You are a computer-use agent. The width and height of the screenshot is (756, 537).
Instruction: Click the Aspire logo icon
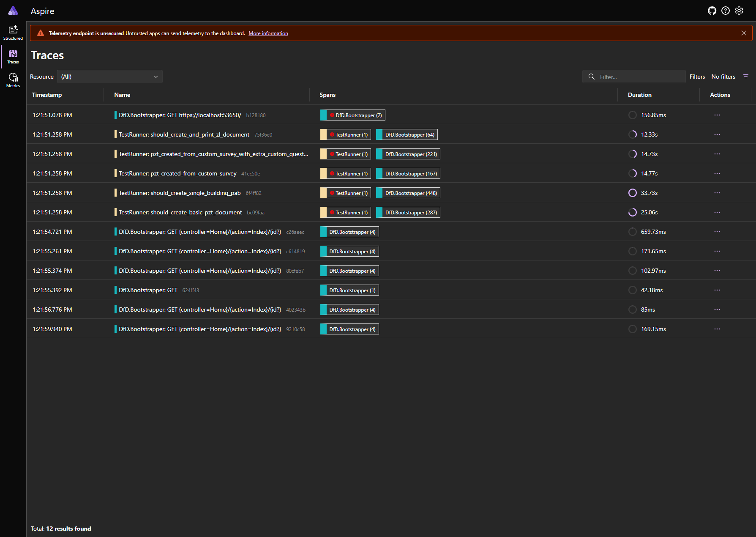tap(13, 11)
